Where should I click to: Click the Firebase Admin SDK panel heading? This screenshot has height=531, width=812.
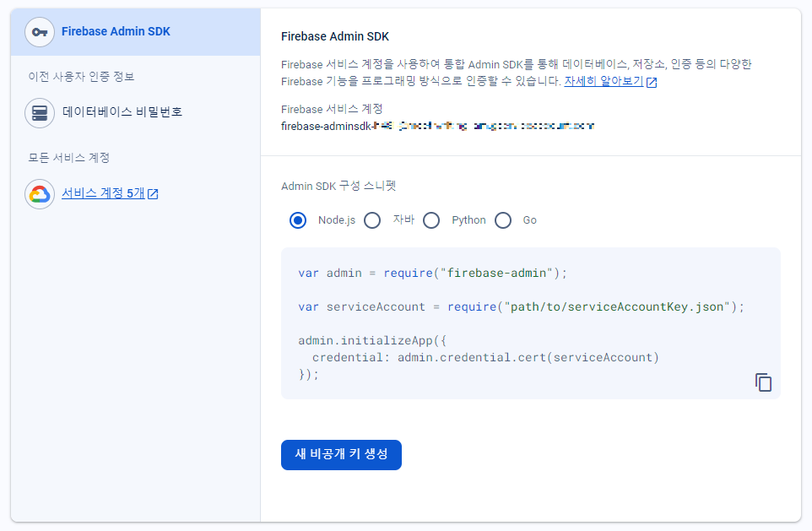335,36
